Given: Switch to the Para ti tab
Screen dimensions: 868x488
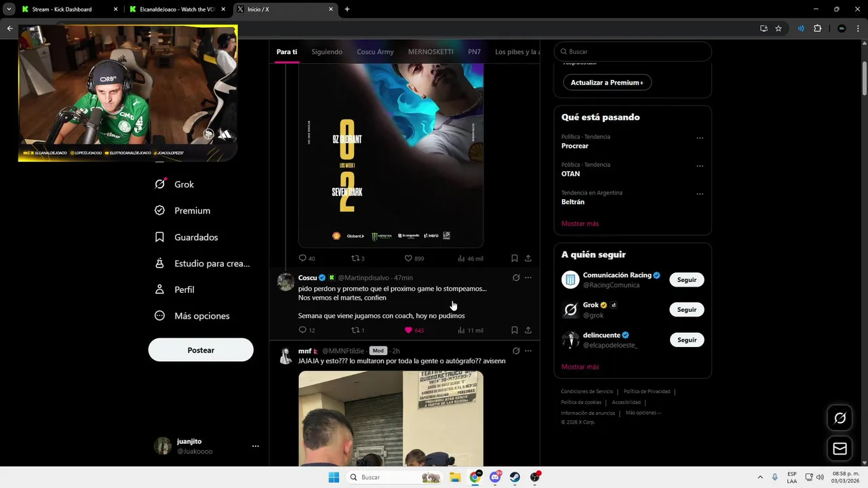Looking at the screenshot, I should (287, 52).
